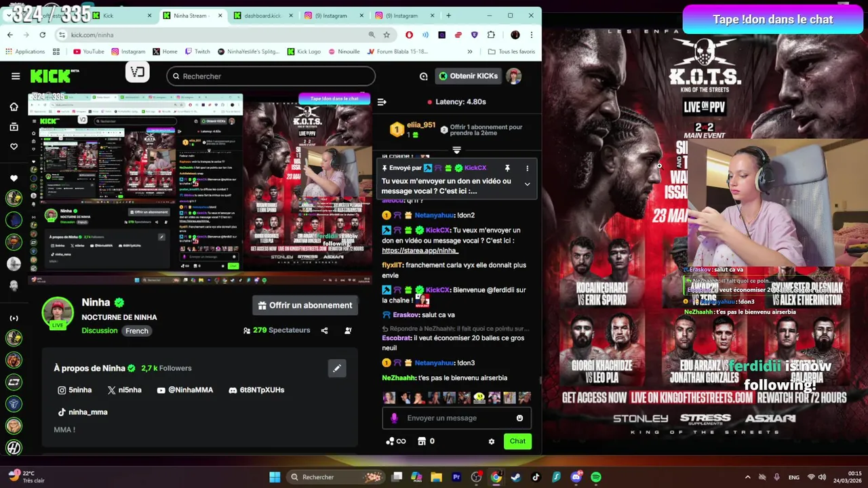Open the YouTube bookmark
This screenshot has width=868, height=488.
[88, 52]
